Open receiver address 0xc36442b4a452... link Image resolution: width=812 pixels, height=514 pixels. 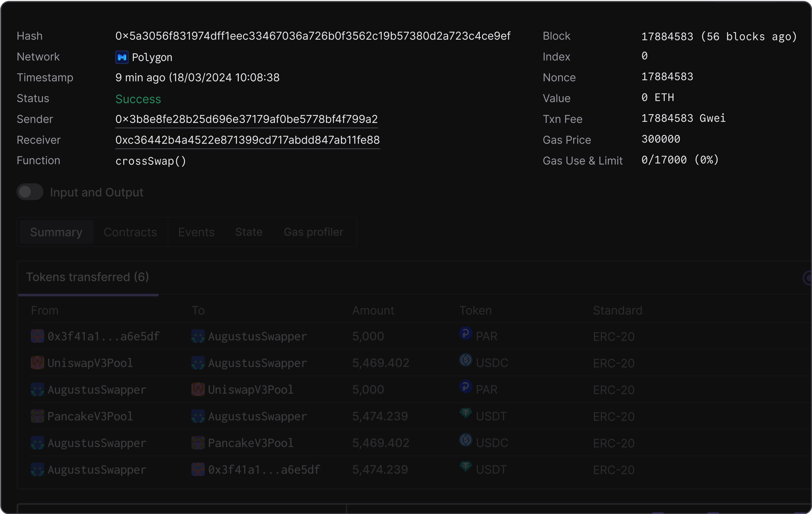click(x=248, y=140)
